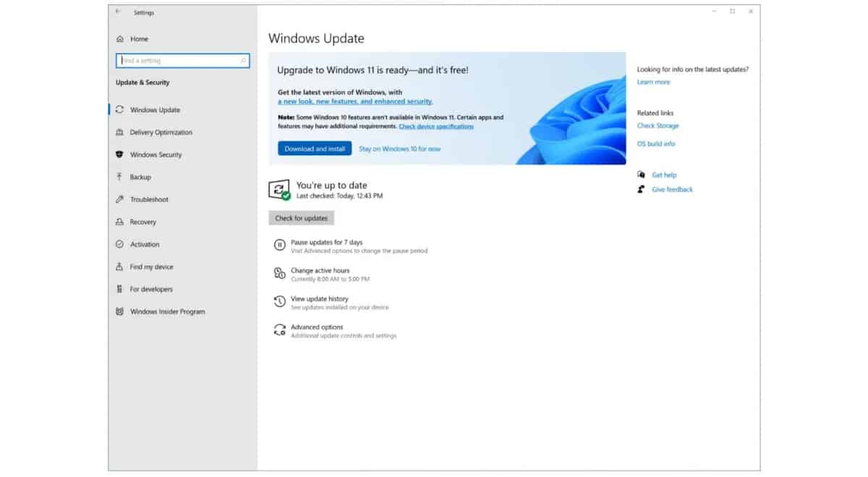868x477 pixels.
Task: Open the Backup settings page
Action: 140,177
